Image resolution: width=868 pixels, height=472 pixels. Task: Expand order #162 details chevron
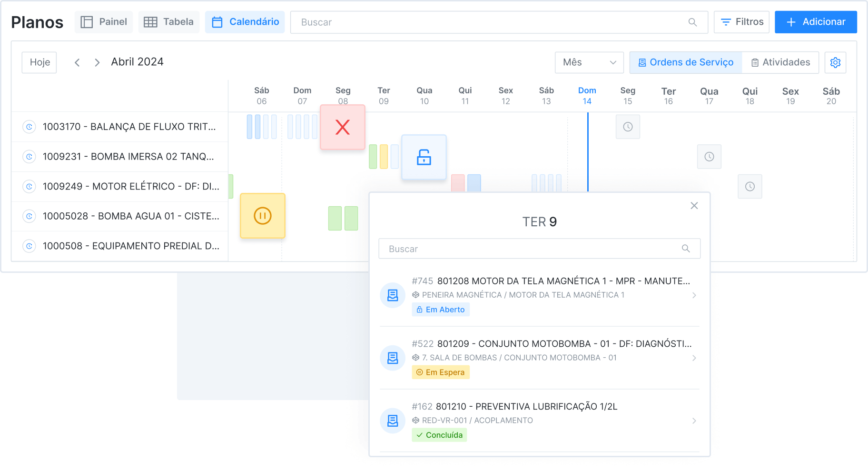(694, 421)
